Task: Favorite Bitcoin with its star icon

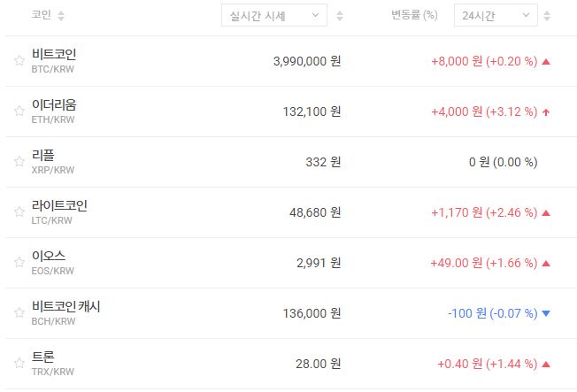Action: point(19,61)
